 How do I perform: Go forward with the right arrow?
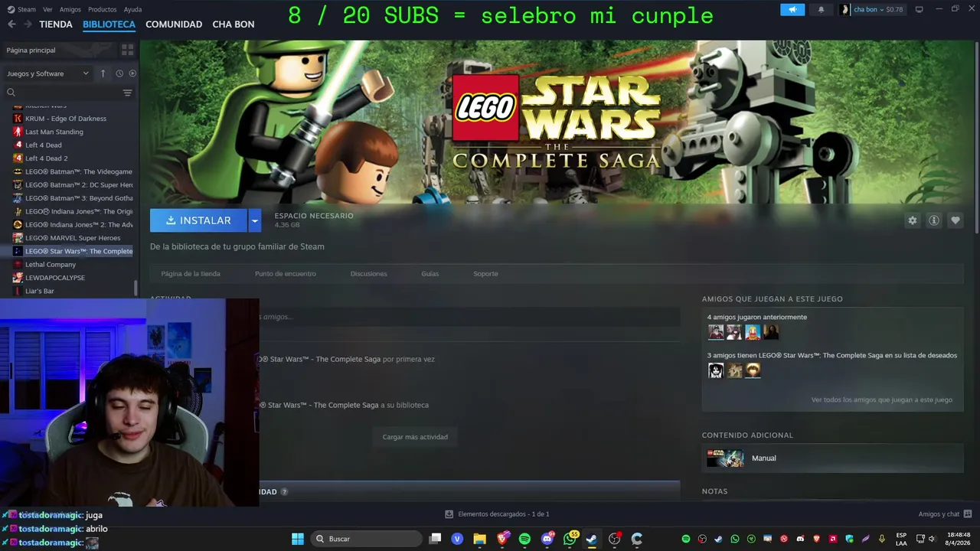click(28, 24)
